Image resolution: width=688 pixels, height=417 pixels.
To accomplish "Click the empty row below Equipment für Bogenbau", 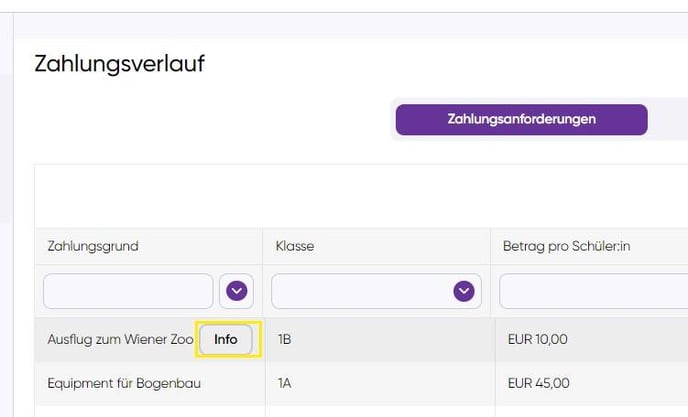I will (x=361, y=411).
